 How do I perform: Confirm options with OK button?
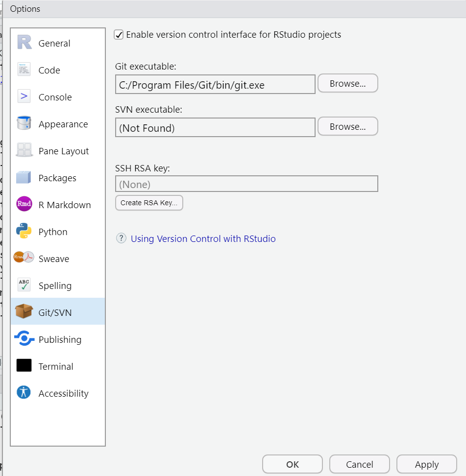(x=292, y=464)
